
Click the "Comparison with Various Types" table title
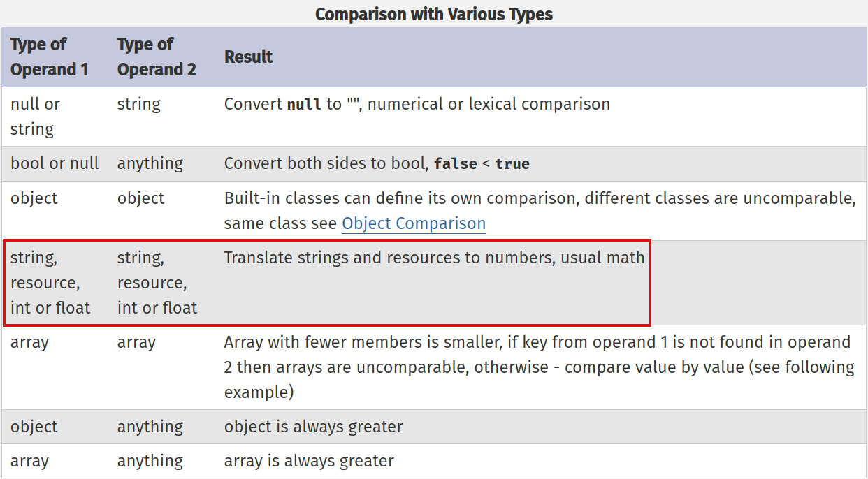(x=433, y=14)
